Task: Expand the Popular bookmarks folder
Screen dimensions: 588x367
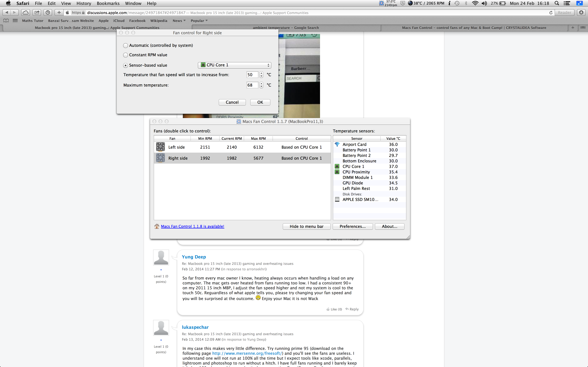Action: [x=199, y=21]
